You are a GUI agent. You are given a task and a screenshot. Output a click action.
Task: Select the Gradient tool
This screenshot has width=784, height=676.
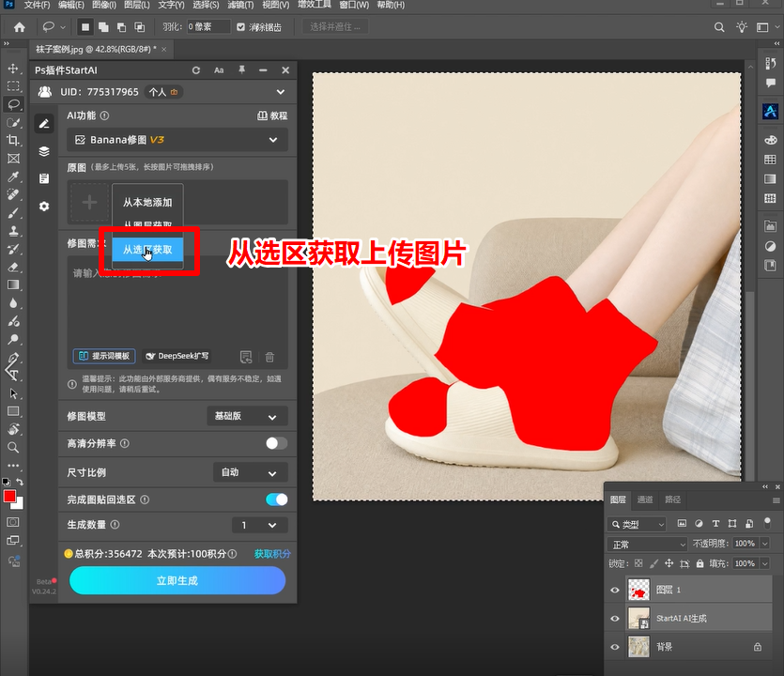click(x=13, y=285)
